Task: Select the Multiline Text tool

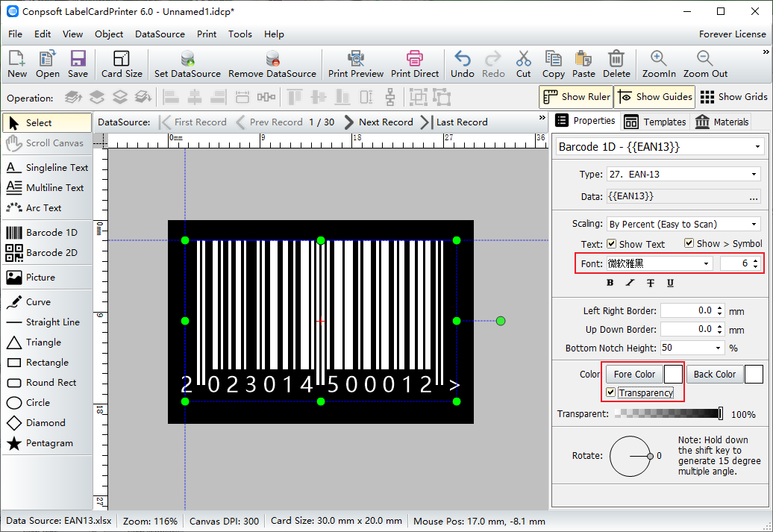Action: (47, 188)
